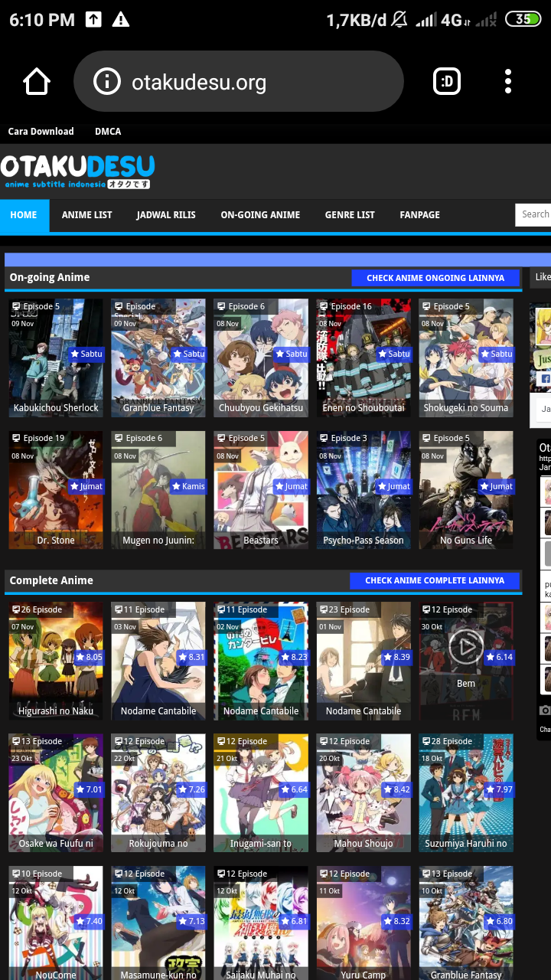551x980 pixels.
Task: Open the Beastars thumbnail
Action: tap(261, 490)
